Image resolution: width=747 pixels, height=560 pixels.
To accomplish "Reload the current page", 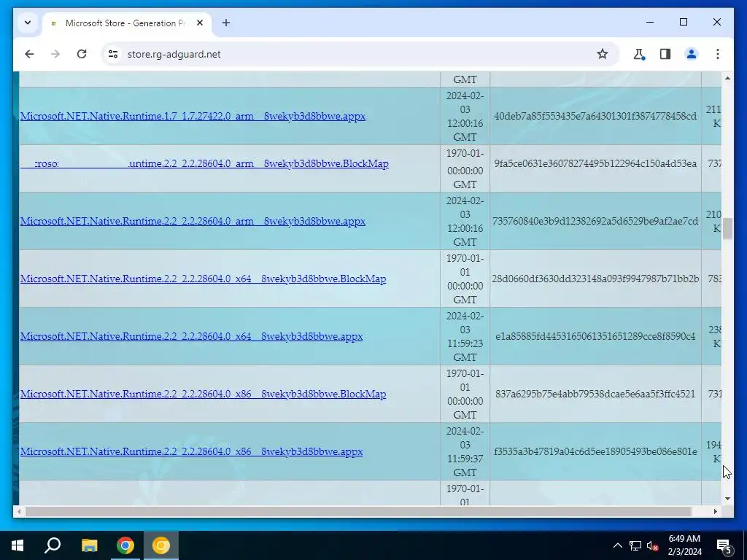I will click(x=82, y=54).
